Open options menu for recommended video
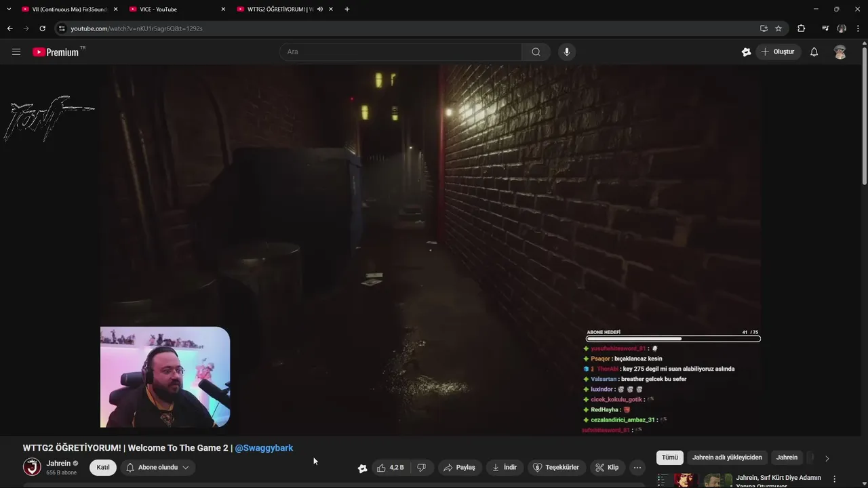 coord(835,479)
